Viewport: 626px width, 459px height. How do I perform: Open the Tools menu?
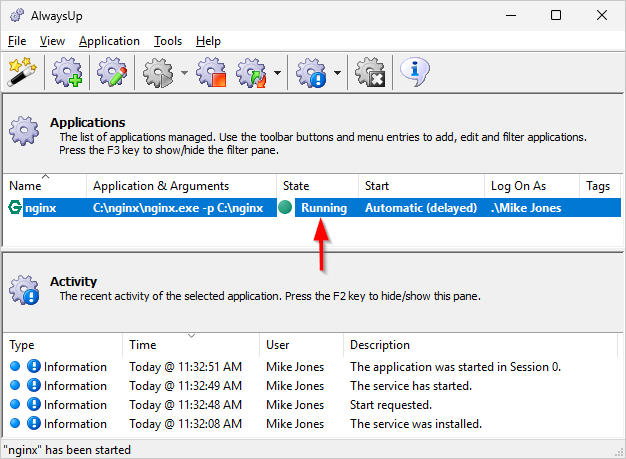click(168, 41)
